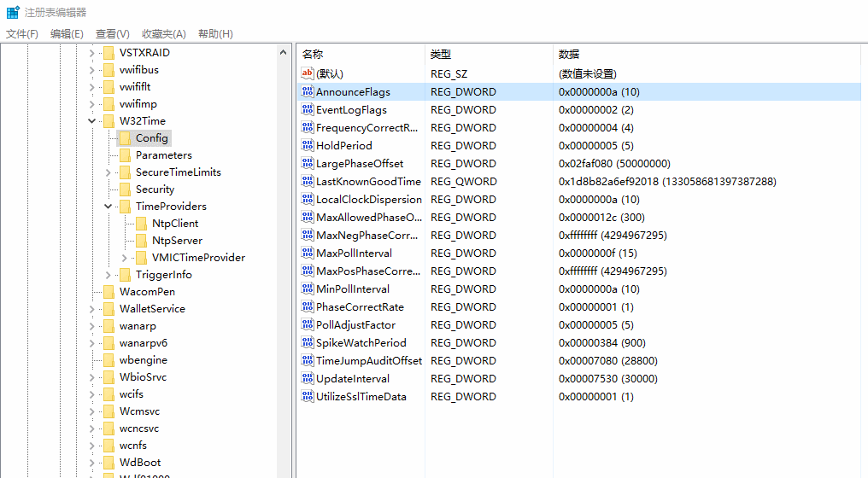Select the wcifs tree item
Screen dimensions: 868x478
pyautogui.click(x=132, y=393)
